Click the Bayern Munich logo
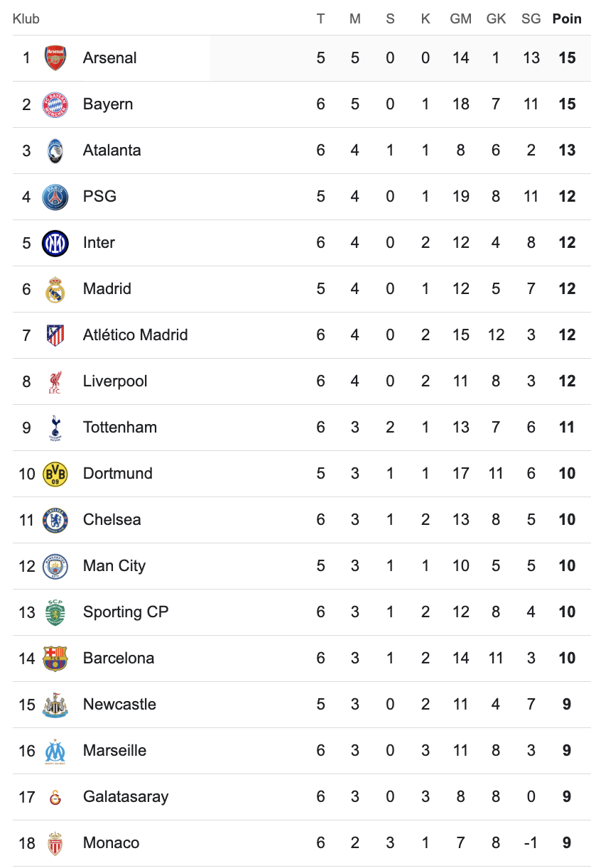 pyautogui.click(x=55, y=104)
